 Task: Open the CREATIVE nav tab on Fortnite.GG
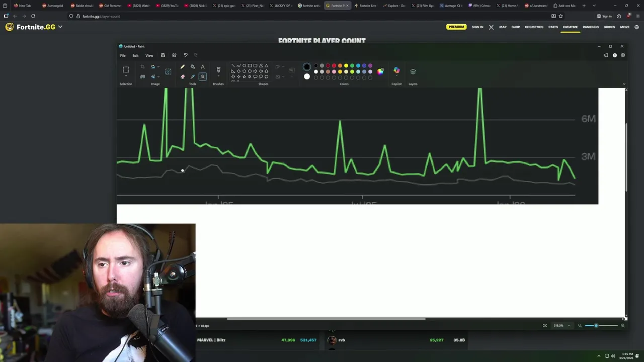point(570,27)
